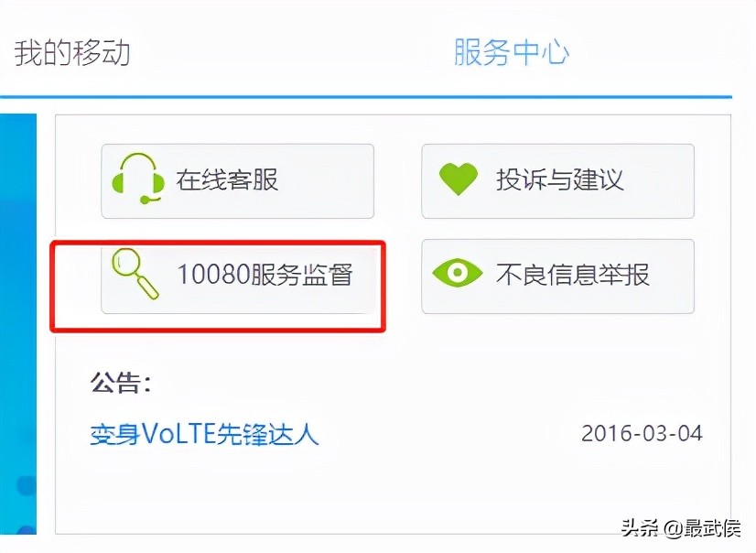
Task: Click the green headset icon
Action: 138,179
